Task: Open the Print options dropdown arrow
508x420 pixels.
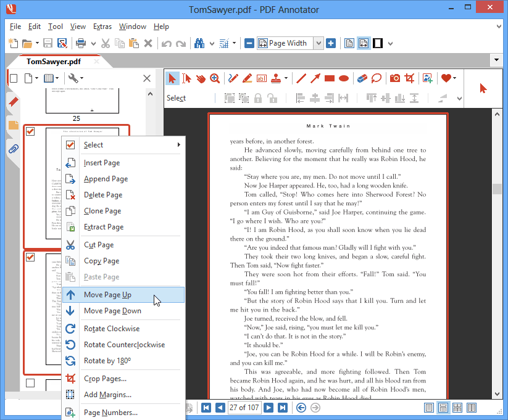Action: [93, 43]
